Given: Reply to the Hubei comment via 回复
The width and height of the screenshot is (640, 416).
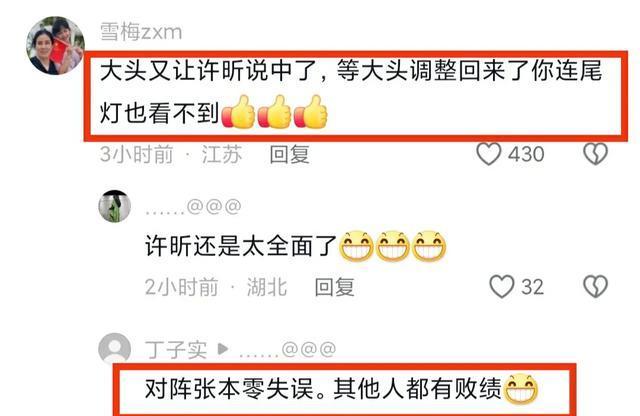Looking at the screenshot, I should 334,287.
